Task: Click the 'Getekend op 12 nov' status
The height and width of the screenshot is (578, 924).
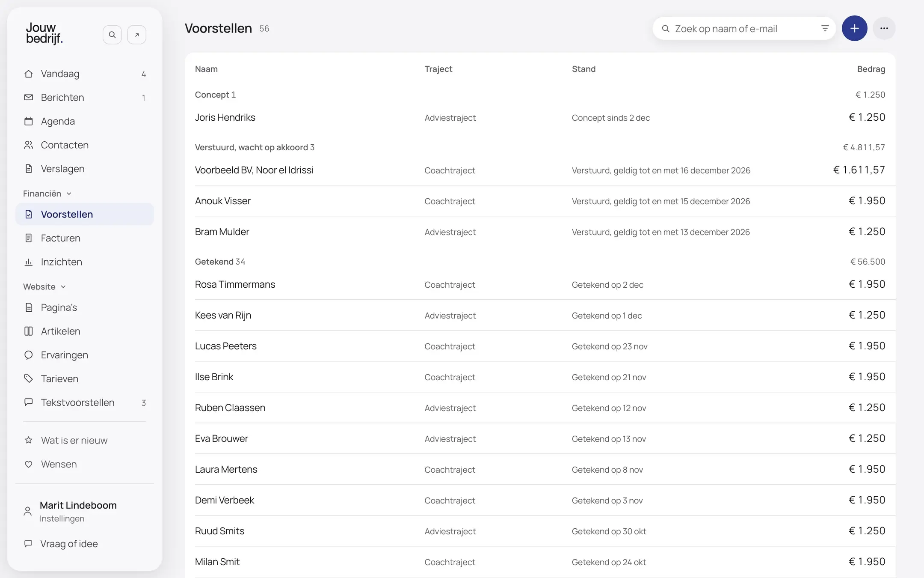Action: click(x=609, y=408)
